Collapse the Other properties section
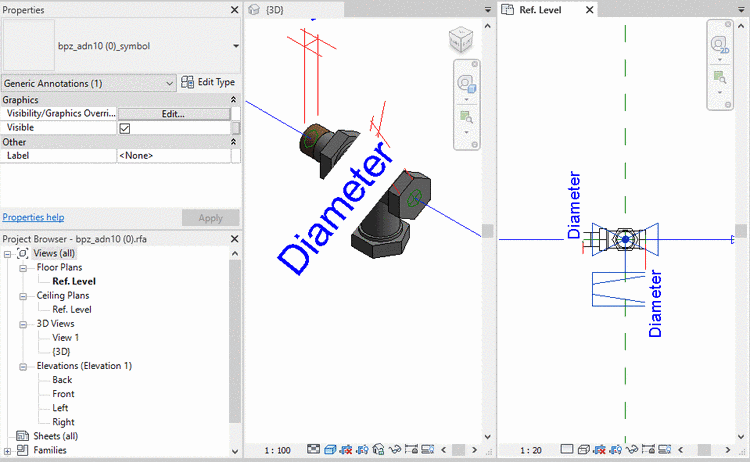The image size is (750, 462). point(233,142)
